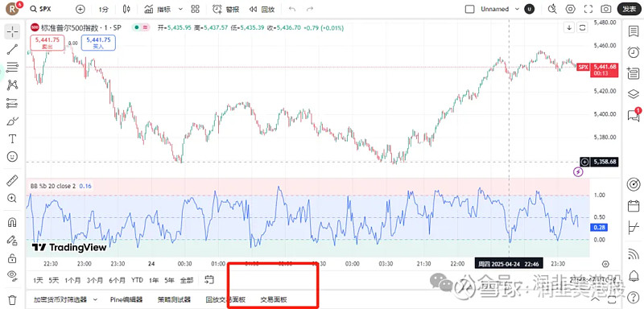
Task: Switch to the Pine编辑器 tab
Action: coord(126,299)
